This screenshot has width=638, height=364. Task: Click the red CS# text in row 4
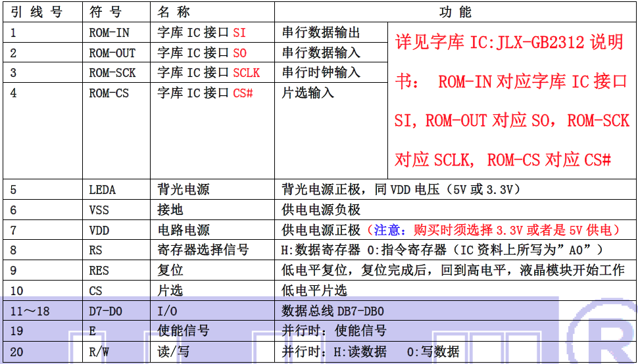243,93
